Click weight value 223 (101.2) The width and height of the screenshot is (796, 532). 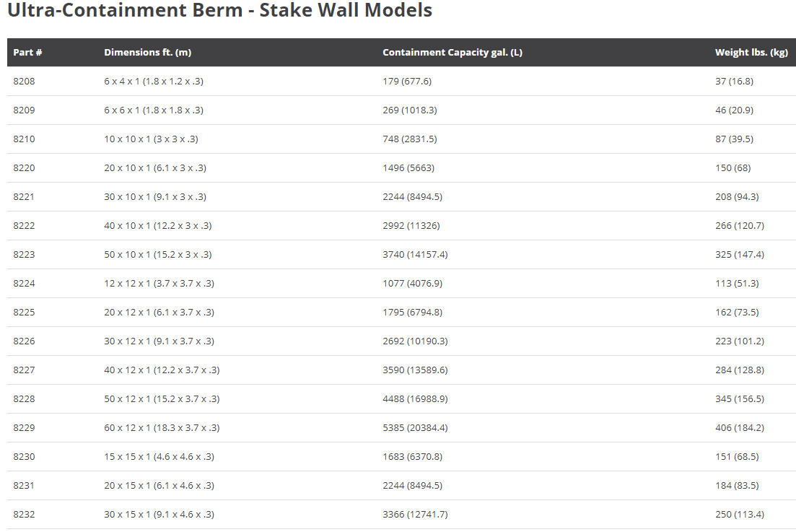point(740,341)
